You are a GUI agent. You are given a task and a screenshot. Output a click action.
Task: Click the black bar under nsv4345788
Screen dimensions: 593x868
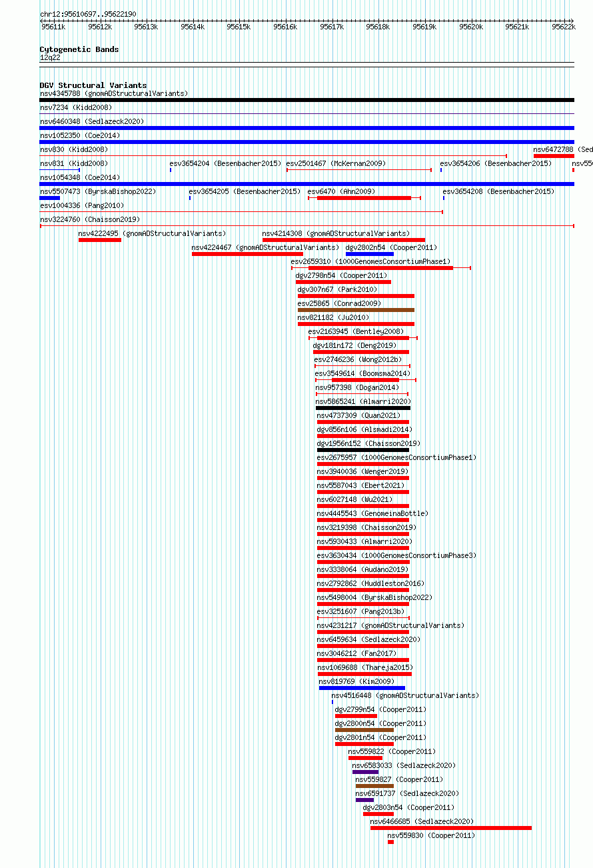tap(307, 100)
